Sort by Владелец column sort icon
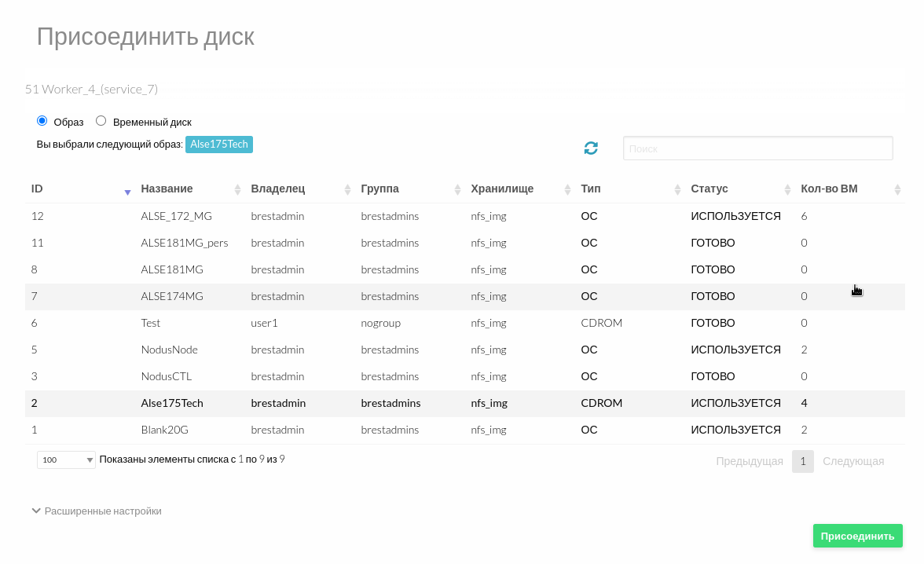 pos(347,189)
